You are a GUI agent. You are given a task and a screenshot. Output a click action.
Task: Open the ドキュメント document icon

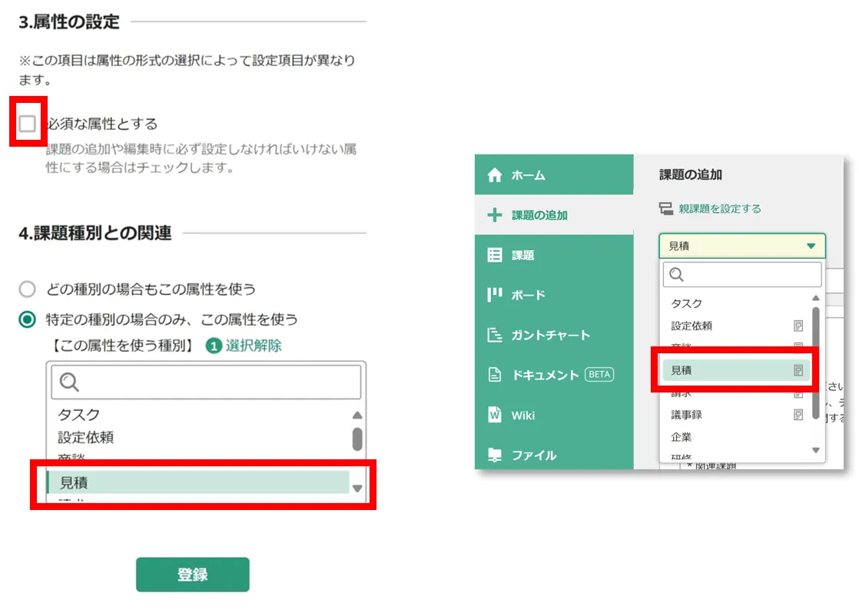coord(495,375)
